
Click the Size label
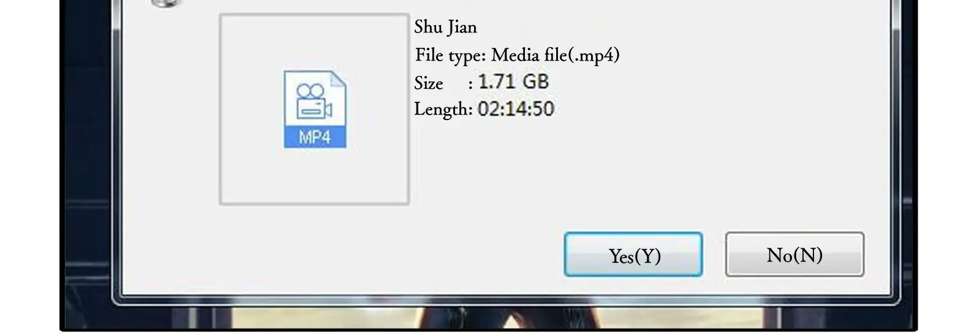point(429,83)
